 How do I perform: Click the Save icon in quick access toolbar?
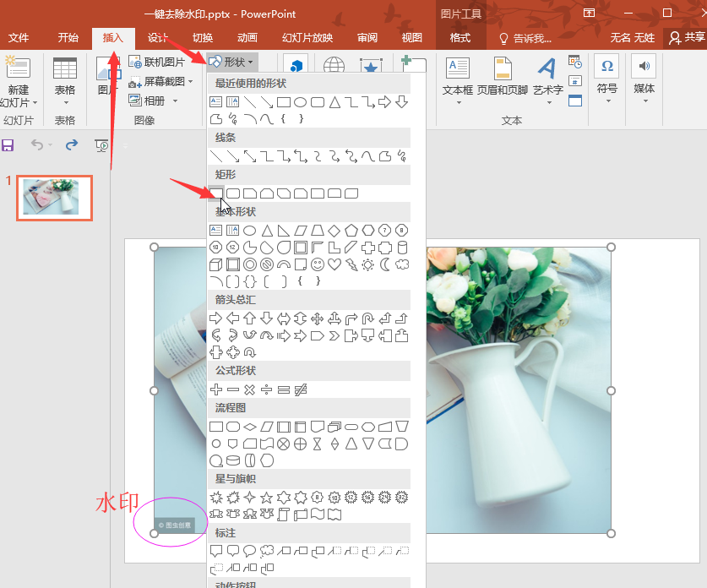point(8,145)
